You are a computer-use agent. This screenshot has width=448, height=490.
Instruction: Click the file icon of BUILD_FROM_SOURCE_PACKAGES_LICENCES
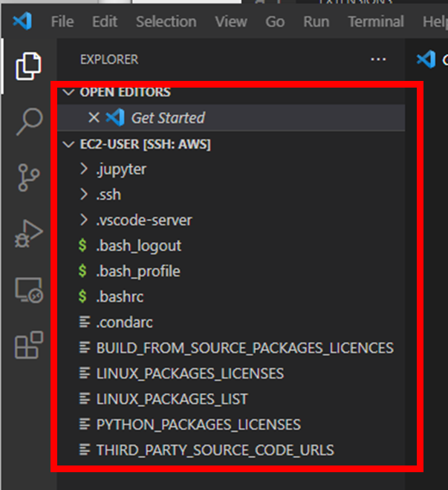[x=85, y=347]
